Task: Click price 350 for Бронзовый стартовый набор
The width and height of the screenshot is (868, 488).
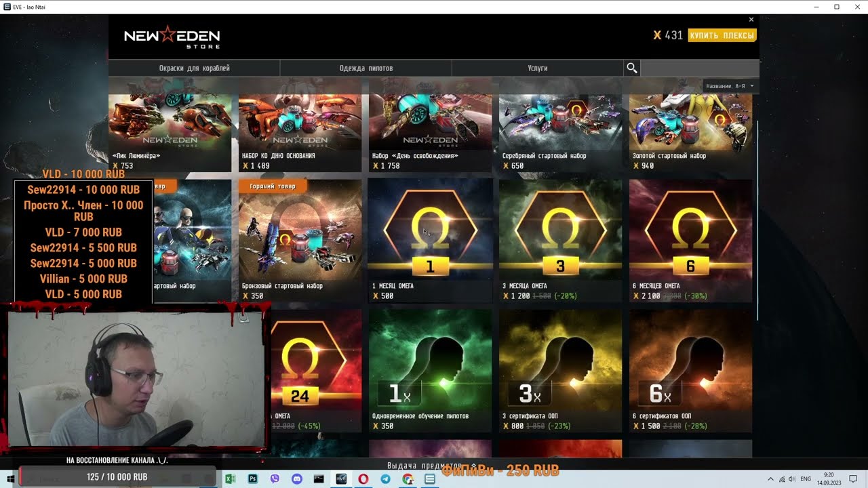Action: 252,296
